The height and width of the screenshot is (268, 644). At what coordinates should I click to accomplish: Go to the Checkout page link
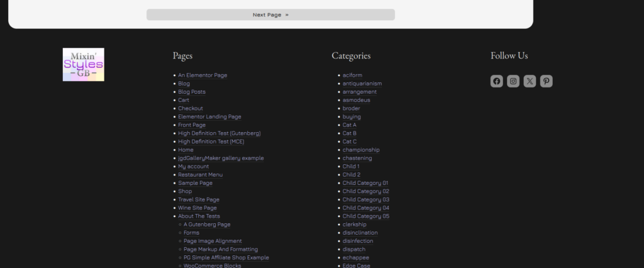(x=190, y=108)
